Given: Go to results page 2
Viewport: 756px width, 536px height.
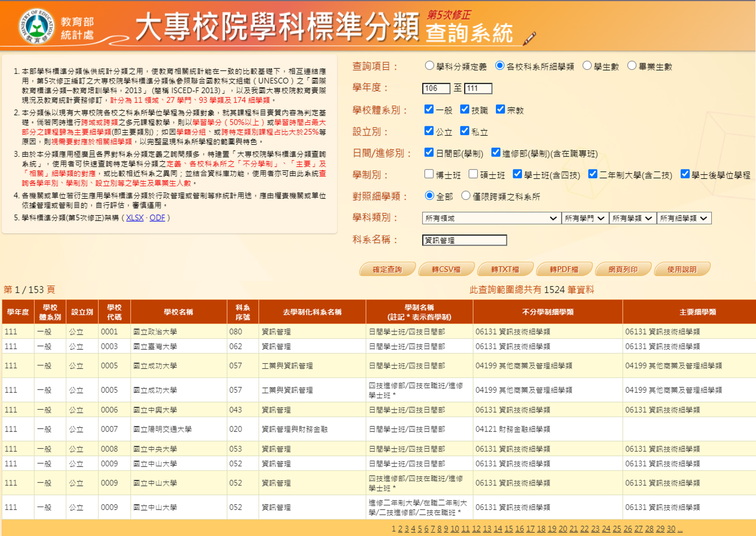Looking at the screenshot, I should (400, 529).
